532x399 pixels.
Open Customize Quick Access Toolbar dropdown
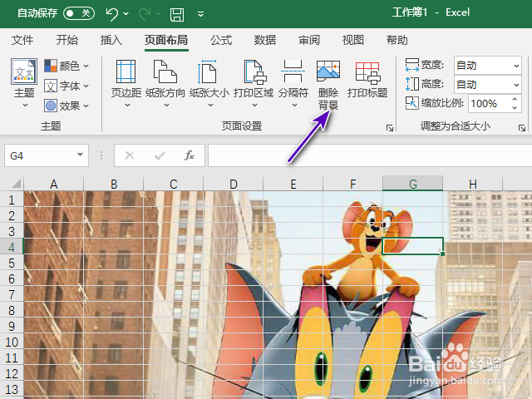pyautogui.click(x=200, y=14)
